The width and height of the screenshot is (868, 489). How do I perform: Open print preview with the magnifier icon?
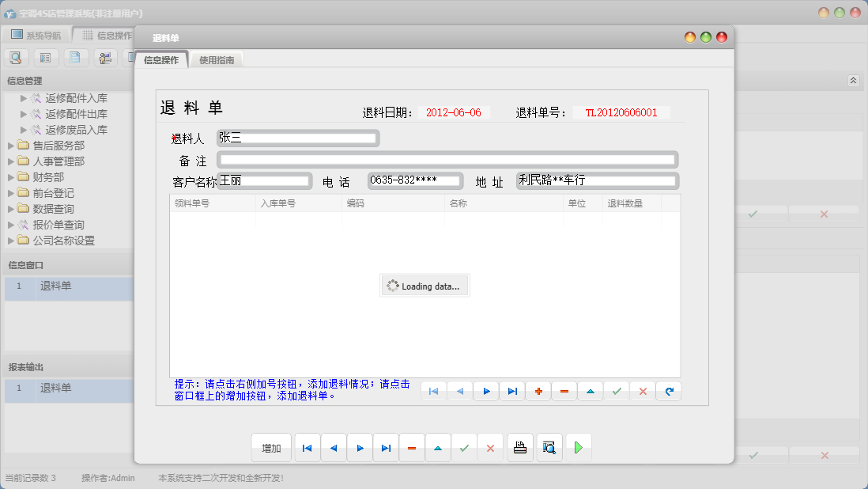pos(549,448)
